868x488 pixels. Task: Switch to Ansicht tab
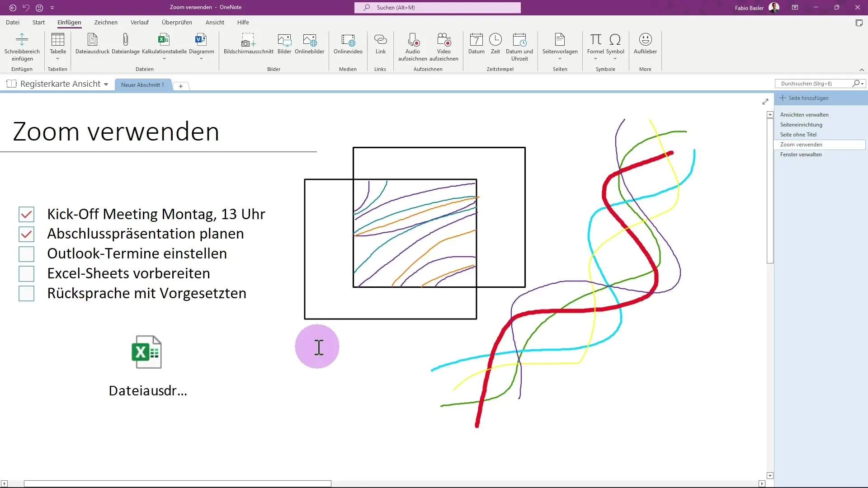[215, 22]
